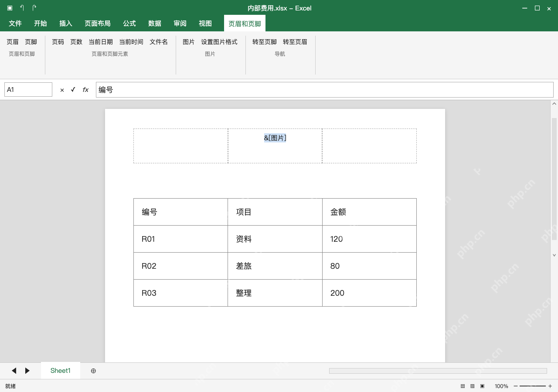Image resolution: width=558 pixels, height=392 pixels.
Task: Click the left header section box
Action: coord(180,146)
